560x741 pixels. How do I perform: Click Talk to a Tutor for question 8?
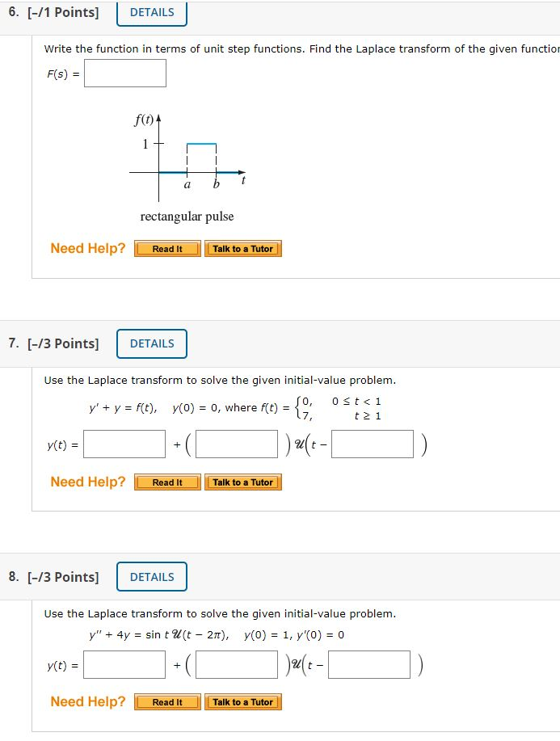click(243, 702)
